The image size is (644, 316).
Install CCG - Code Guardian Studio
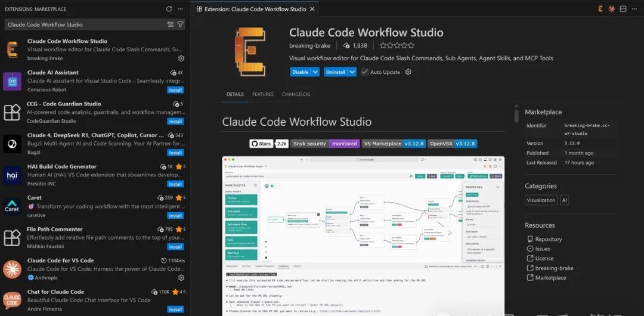[175, 122]
